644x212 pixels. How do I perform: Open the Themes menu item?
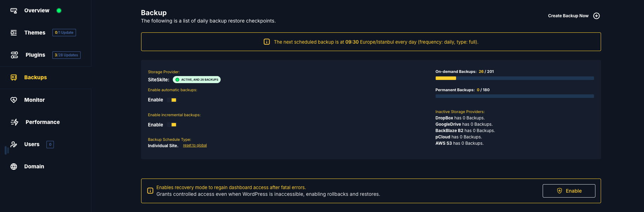click(35, 33)
